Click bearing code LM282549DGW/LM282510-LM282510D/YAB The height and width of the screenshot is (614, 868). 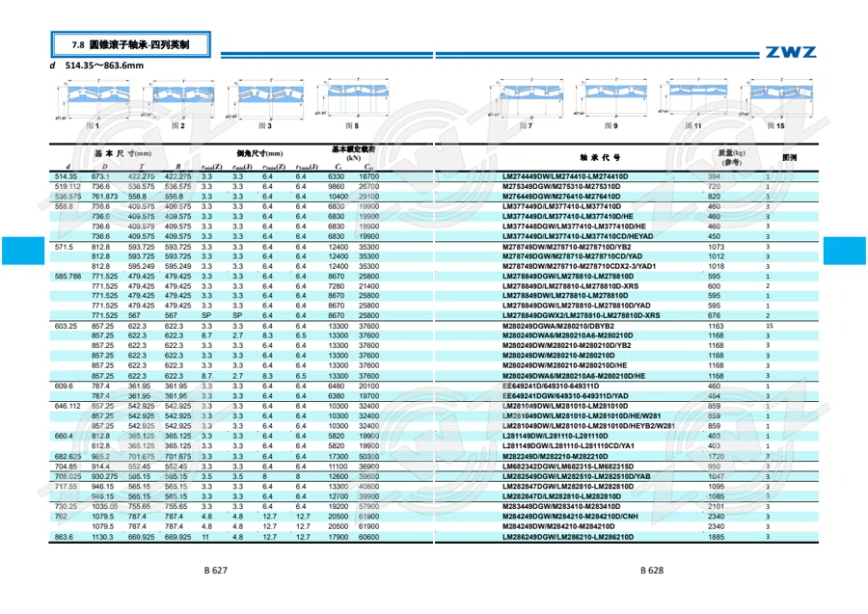point(577,476)
